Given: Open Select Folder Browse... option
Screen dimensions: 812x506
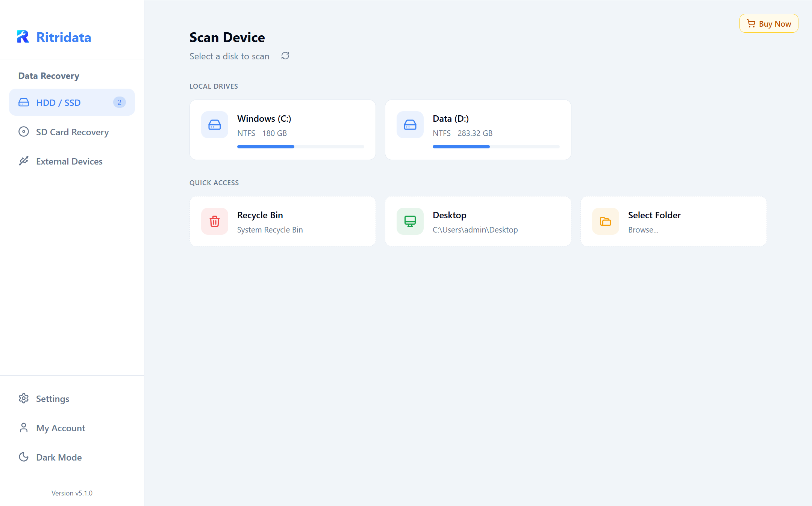Looking at the screenshot, I should tap(643, 230).
